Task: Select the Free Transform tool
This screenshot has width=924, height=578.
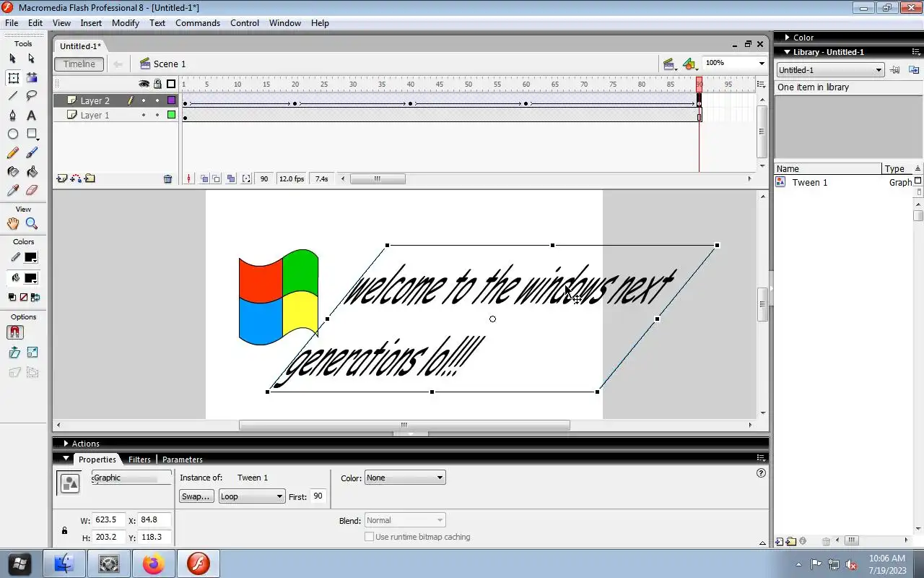Action: (x=13, y=77)
